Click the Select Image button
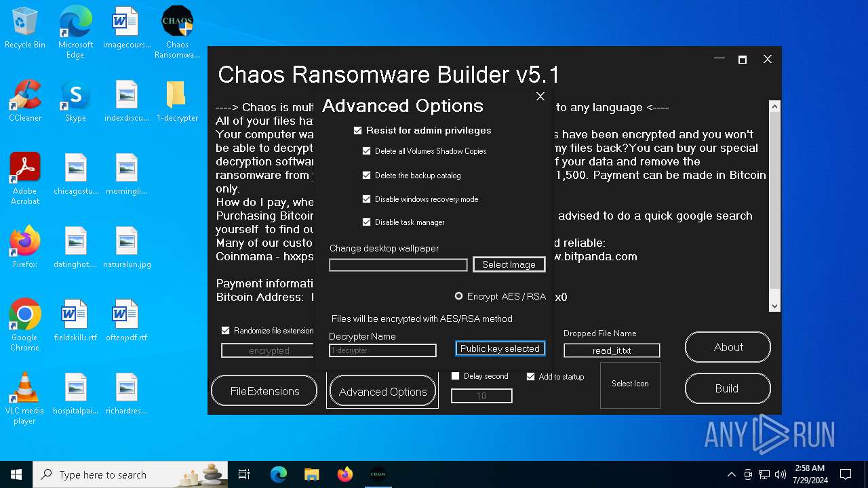This screenshot has height=488, width=868. 509,264
